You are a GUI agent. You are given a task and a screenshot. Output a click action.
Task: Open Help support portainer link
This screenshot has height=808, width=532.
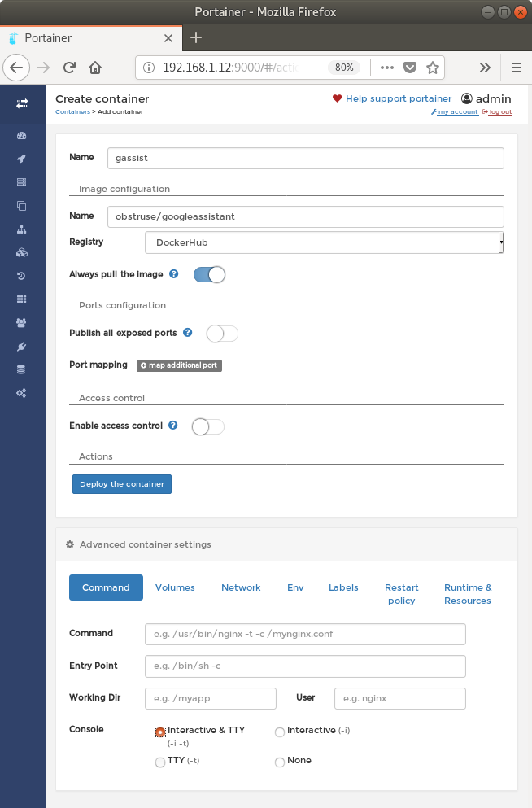tap(399, 98)
